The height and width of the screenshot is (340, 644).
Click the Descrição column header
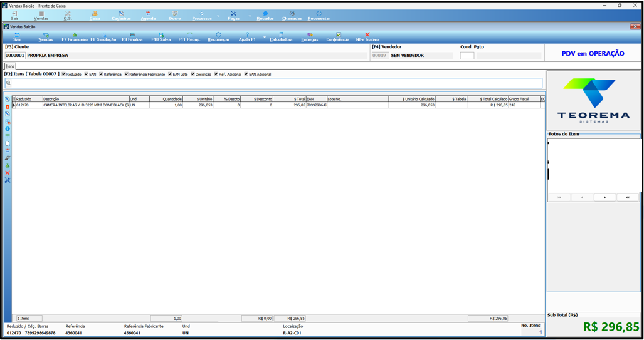click(x=86, y=100)
